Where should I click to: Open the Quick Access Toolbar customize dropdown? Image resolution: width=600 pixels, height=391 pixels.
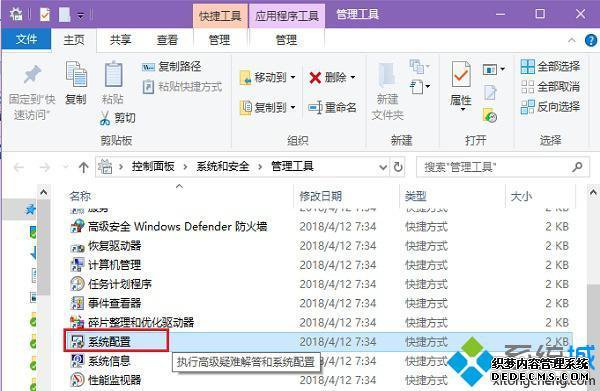81,15
